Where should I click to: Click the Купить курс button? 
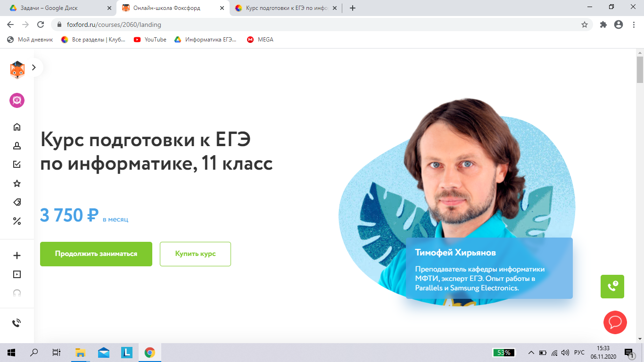coord(195,254)
